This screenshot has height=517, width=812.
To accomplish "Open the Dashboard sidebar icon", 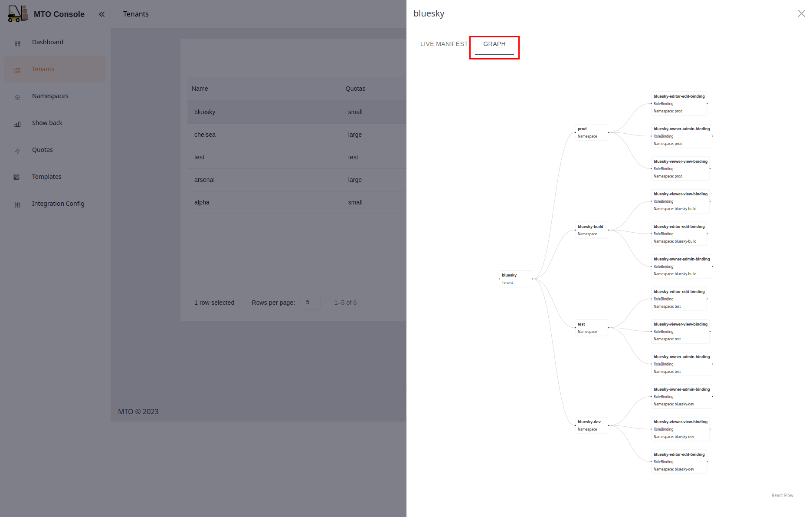I will pyautogui.click(x=17, y=43).
